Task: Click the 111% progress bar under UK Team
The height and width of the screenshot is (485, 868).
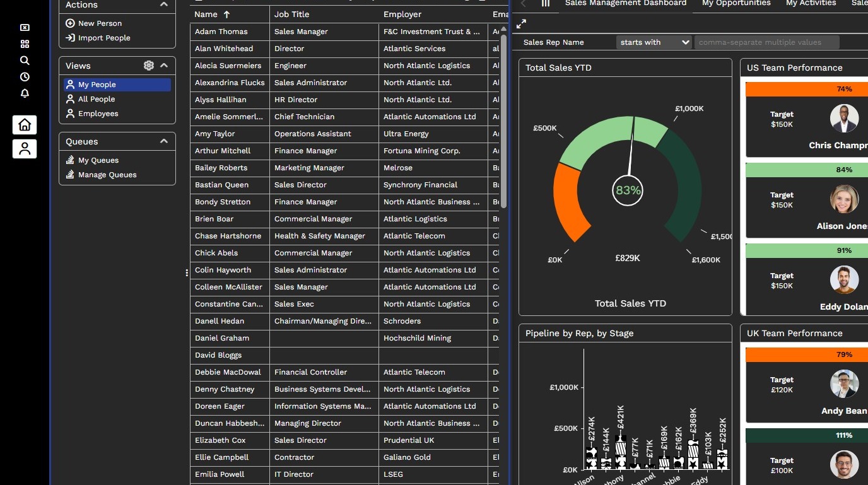Action: 807,435
